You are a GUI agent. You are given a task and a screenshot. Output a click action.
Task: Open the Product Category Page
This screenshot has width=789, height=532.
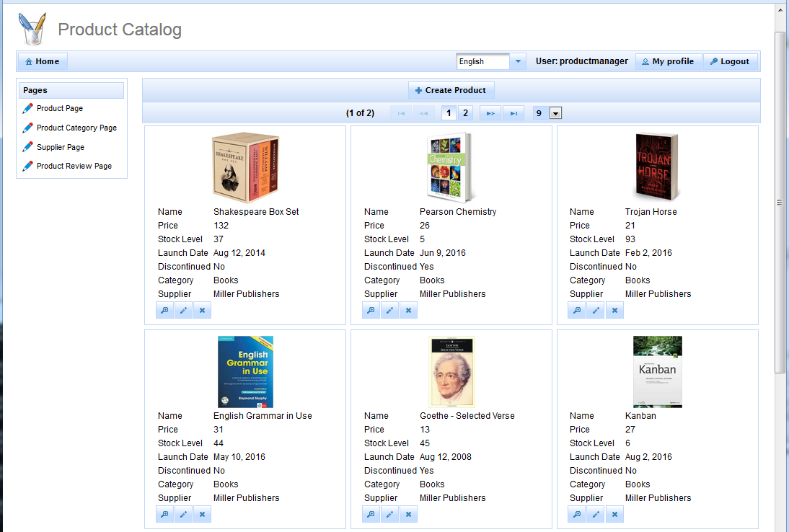[x=76, y=128]
